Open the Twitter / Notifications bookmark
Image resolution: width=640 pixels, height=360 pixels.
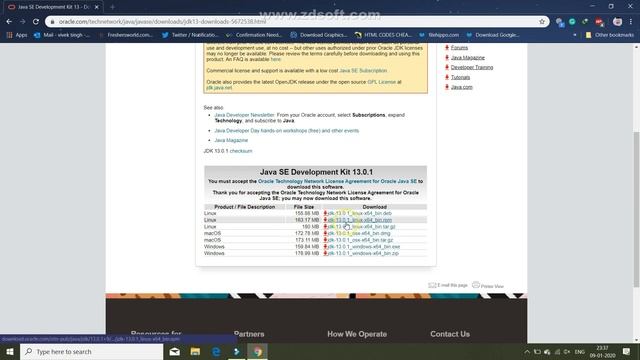coord(190,35)
